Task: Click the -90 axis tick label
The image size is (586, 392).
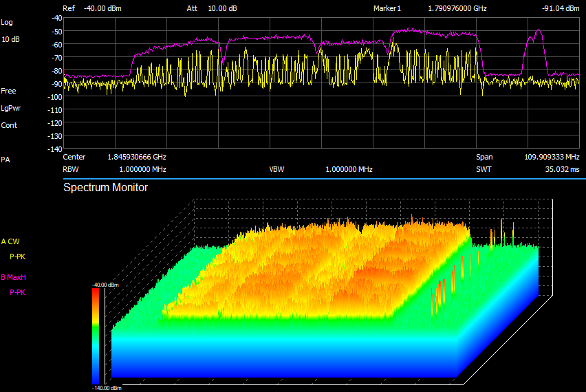Action: [x=57, y=84]
